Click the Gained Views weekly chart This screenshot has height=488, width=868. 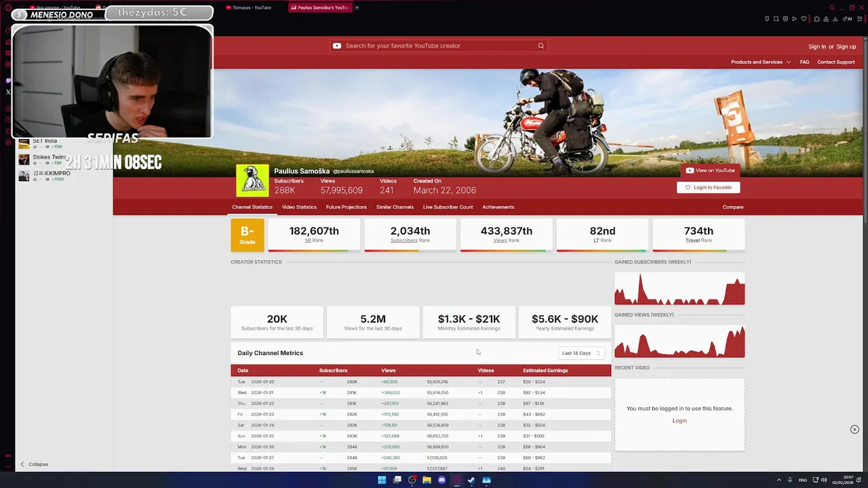coord(679,341)
